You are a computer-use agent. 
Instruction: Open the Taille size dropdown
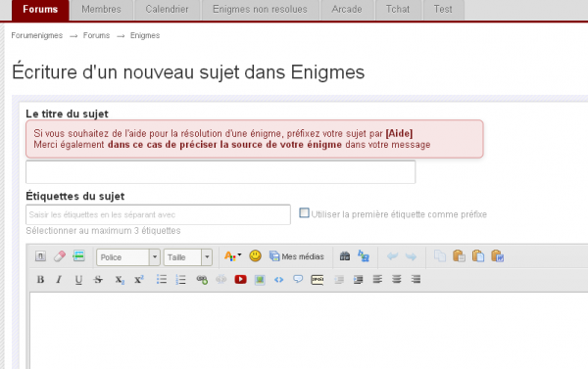(x=188, y=257)
